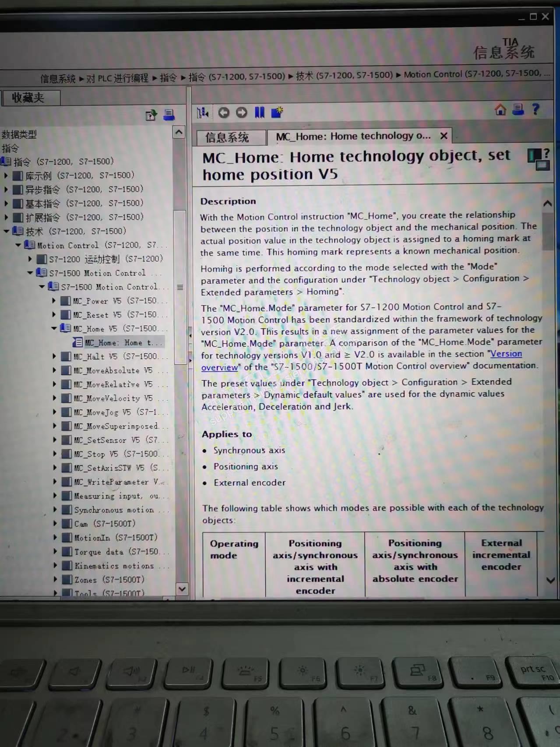This screenshot has height=747, width=560.
Task: Add current page to favorites icon
Action: point(277,112)
